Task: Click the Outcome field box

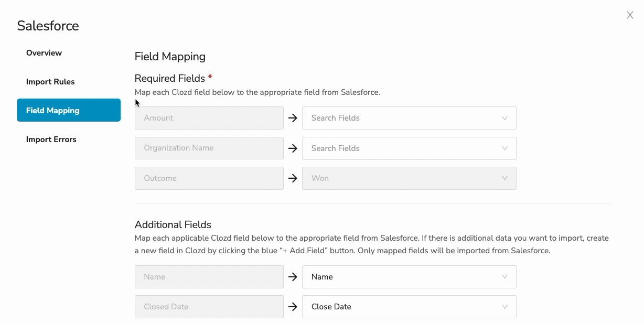Action: click(x=209, y=178)
